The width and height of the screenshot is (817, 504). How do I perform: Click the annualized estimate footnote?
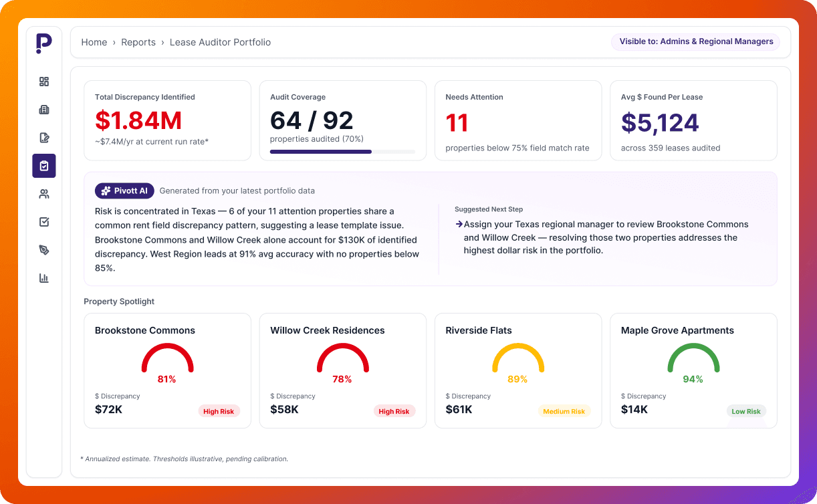point(184,459)
